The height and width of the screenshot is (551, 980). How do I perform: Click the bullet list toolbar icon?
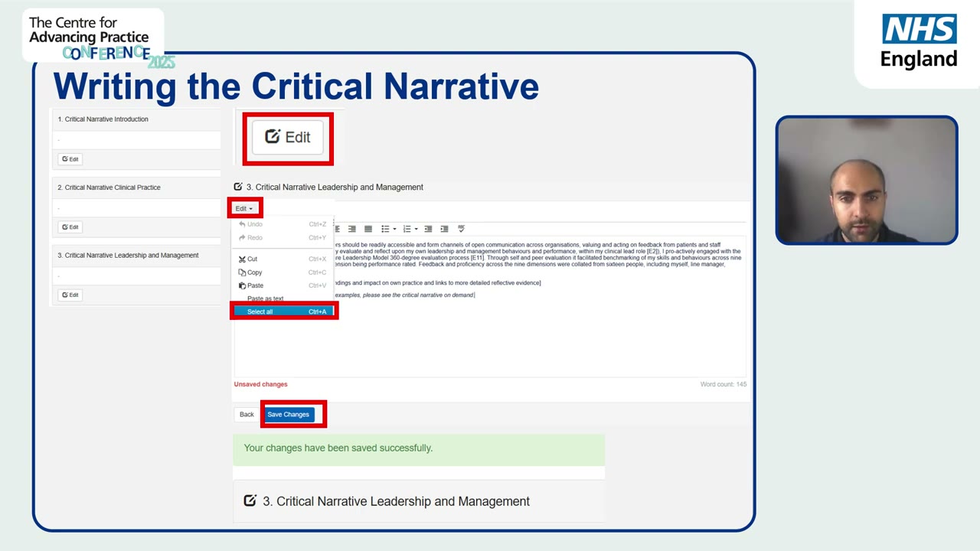click(x=385, y=229)
